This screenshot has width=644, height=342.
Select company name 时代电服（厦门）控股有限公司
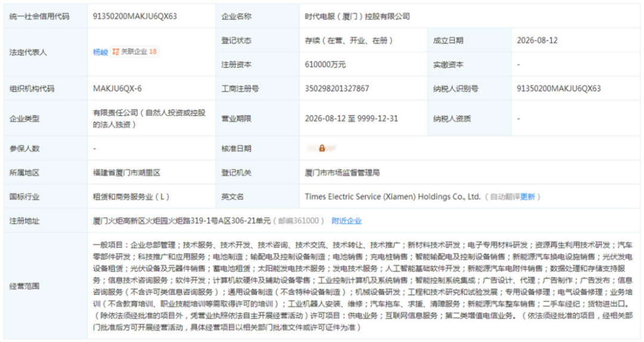coord(357,17)
